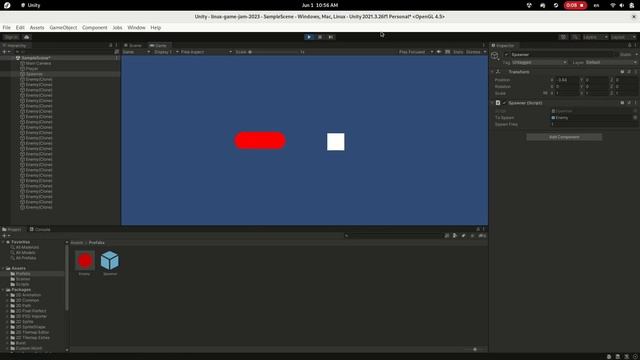This screenshot has width=640, height=360.
Task: Switch to the Scene tab
Action: point(133,46)
